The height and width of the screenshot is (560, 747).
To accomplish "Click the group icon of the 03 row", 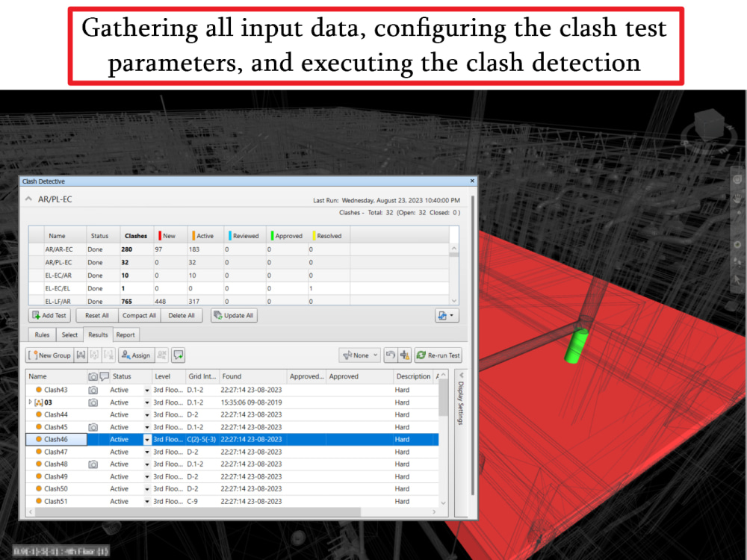I will tap(39, 402).
